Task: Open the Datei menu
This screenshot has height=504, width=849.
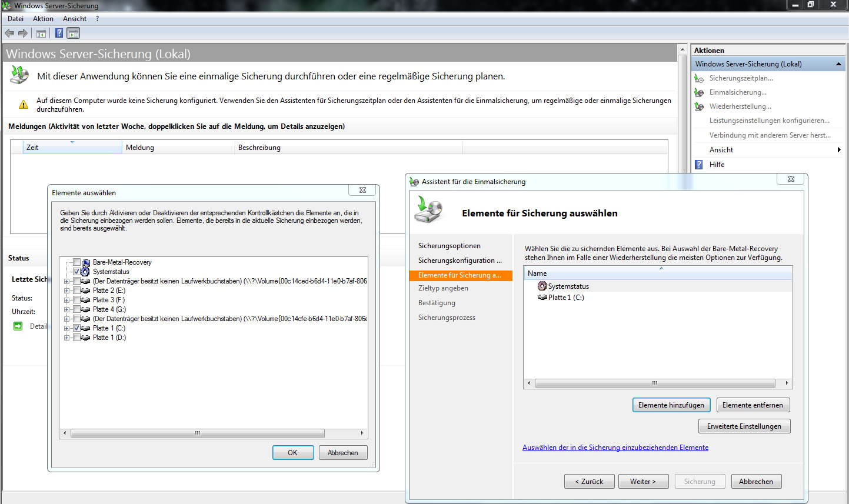Action: (x=16, y=19)
